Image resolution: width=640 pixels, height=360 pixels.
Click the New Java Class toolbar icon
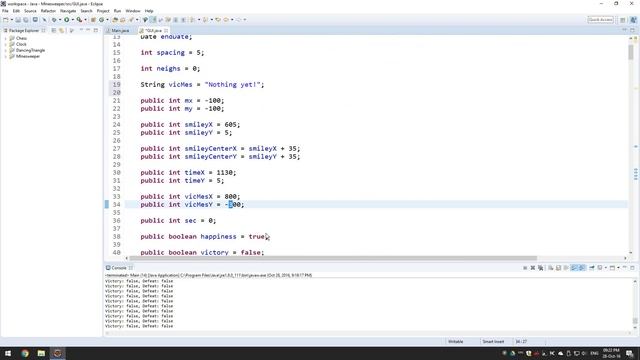pyautogui.click(x=101, y=20)
